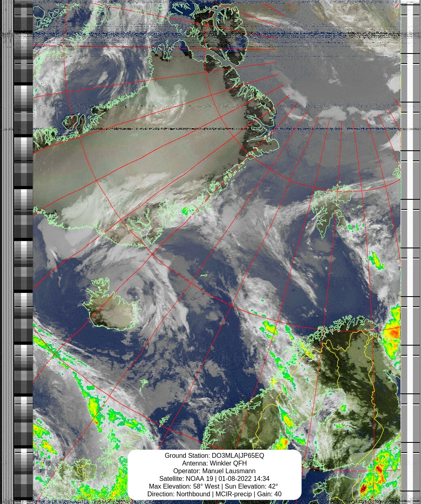Click the yellow cross ground station marker

pyautogui.click(x=274, y=382)
